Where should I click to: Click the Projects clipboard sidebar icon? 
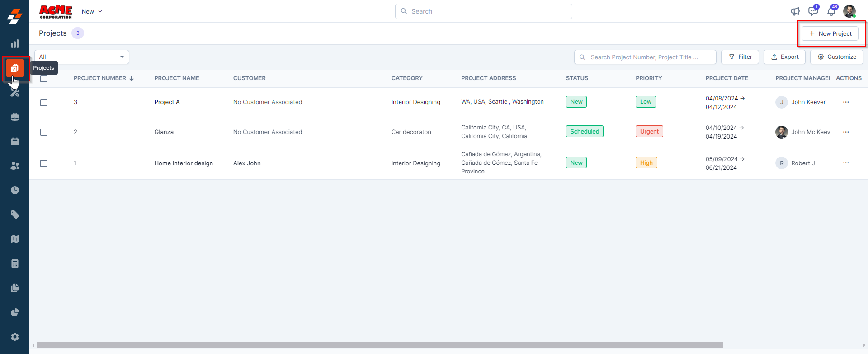(x=15, y=68)
